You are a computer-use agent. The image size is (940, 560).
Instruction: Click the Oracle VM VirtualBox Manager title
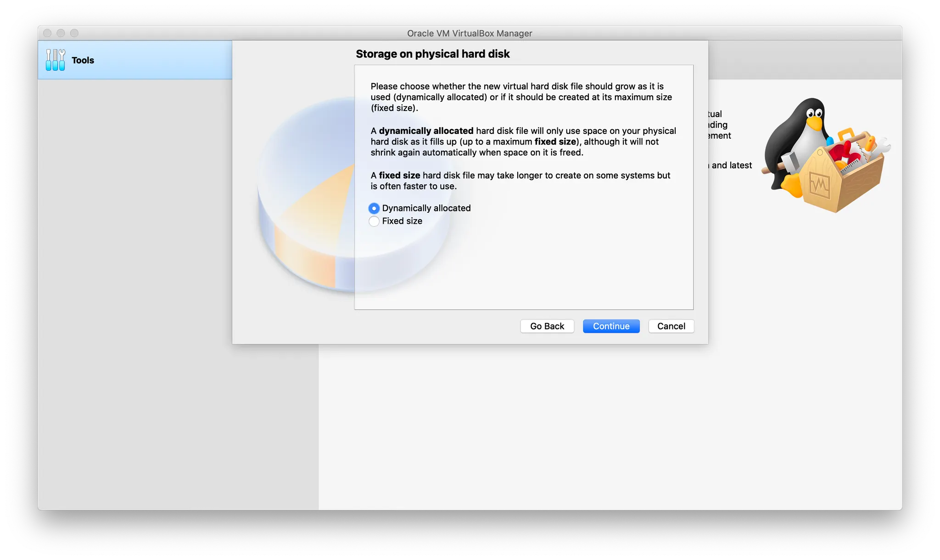tap(469, 33)
